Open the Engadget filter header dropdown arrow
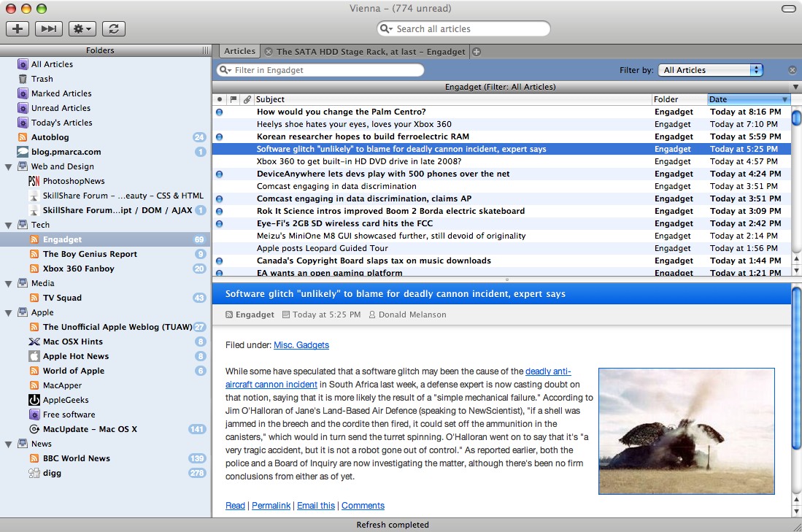The width and height of the screenshot is (802, 532). coord(795,87)
